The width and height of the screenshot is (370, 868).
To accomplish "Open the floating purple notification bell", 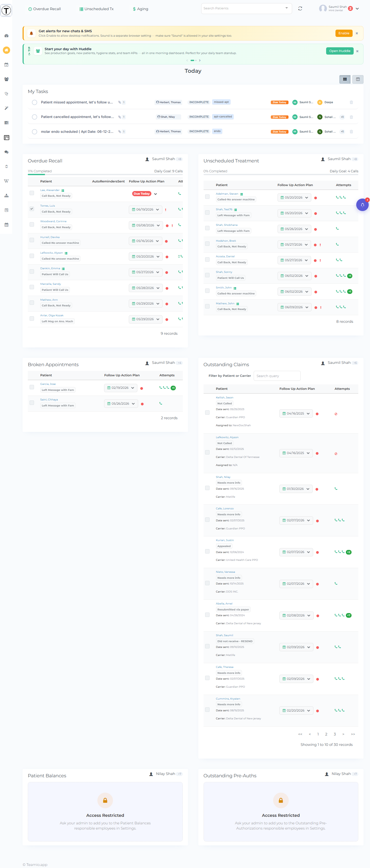I will point(362,205).
